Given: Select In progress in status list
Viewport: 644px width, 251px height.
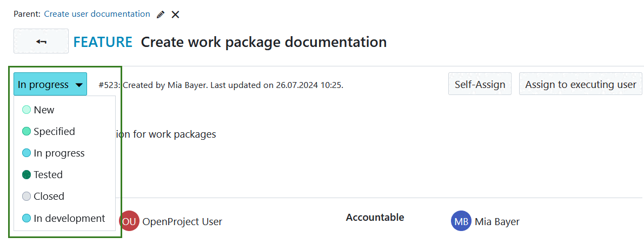Looking at the screenshot, I should (59, 153).
